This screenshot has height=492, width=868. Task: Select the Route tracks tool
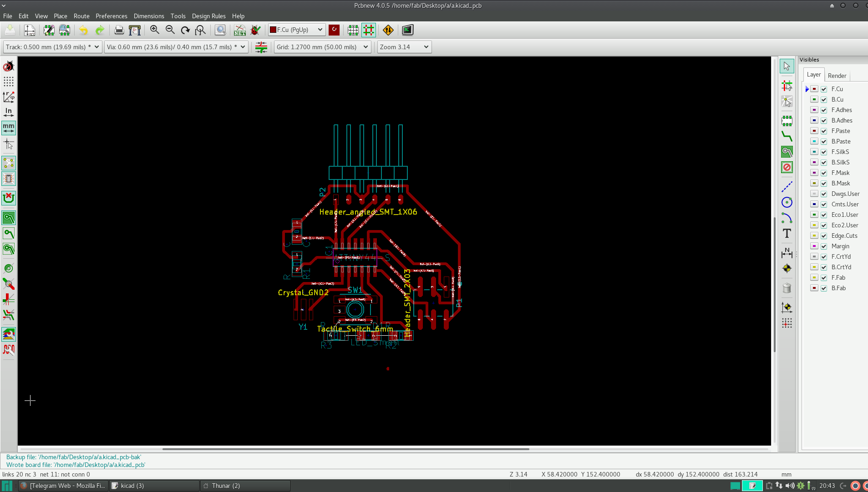pos(787,136)
